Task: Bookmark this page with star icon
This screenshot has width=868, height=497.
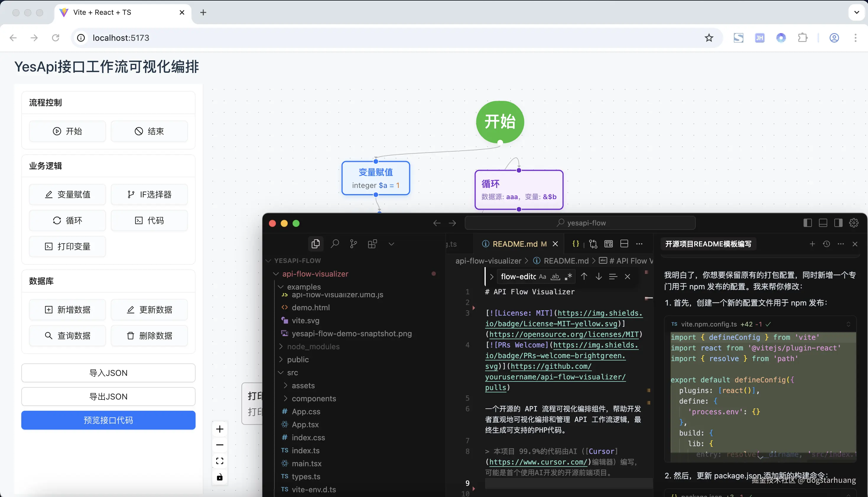Action: point(709,38)
